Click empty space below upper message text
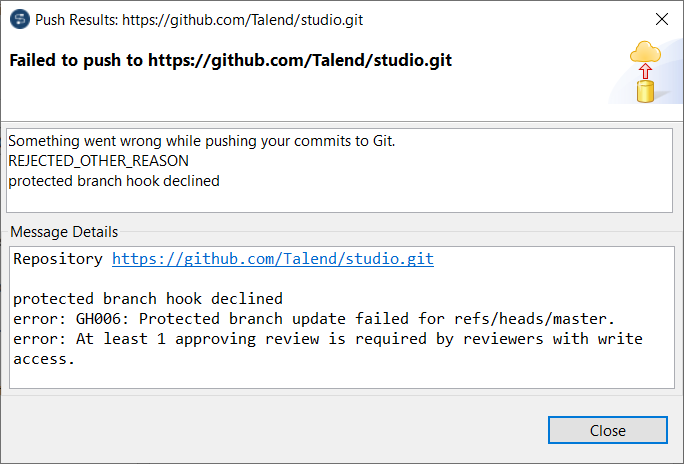Screen dimensions: 684x464 [x=338, y=200]
